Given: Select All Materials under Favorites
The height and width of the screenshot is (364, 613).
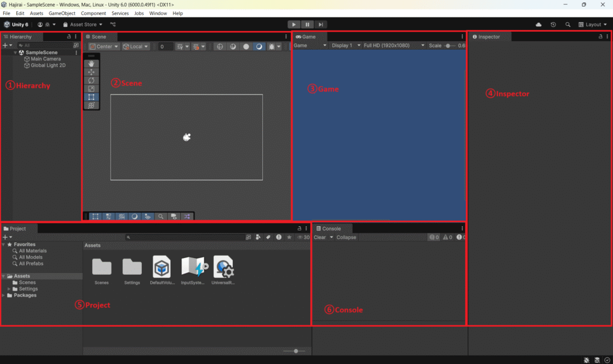Looking at the screenshot, I should point(33,251).
